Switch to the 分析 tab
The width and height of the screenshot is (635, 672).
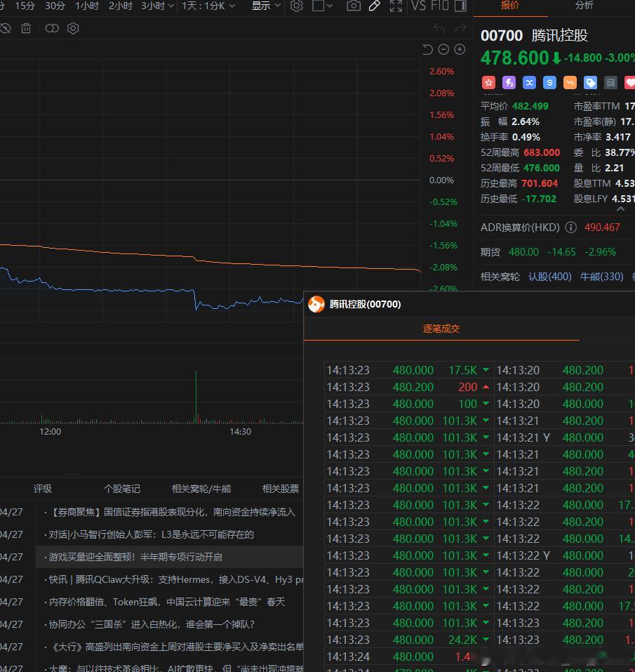tap(584, 5)
